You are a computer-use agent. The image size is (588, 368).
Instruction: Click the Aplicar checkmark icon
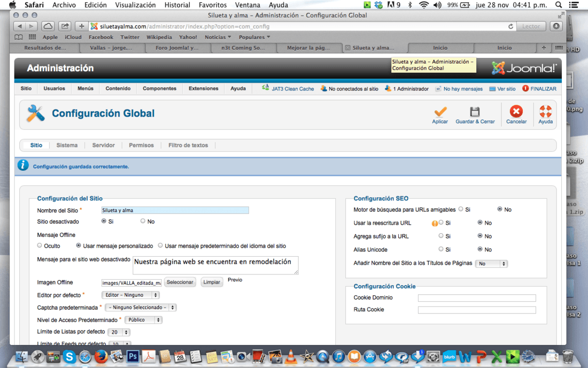440,112
